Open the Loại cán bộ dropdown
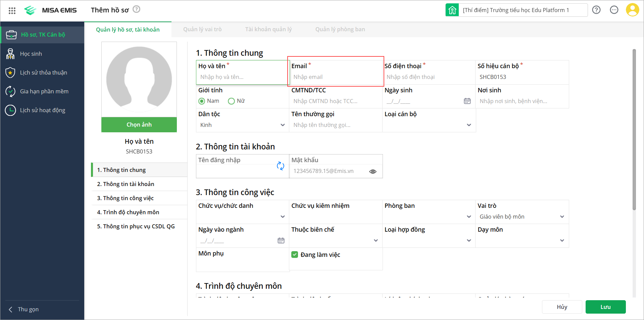The image size is (644, 320). 469,125
